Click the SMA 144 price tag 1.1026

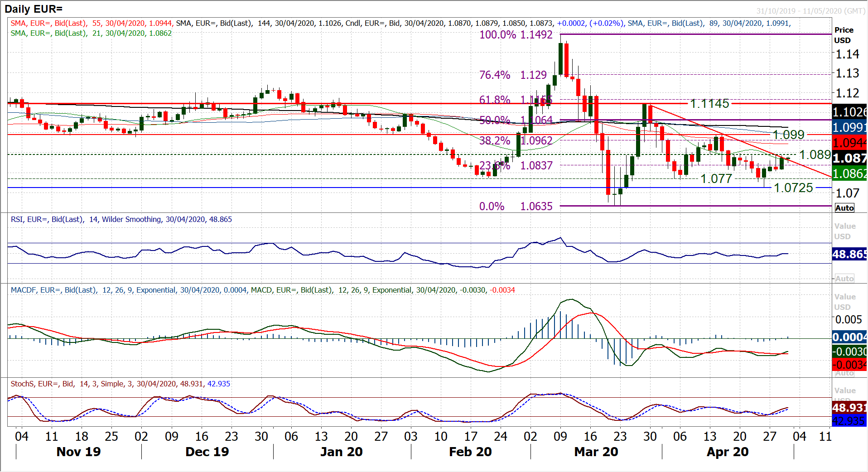pyautogui.click(x=849, y=112)
